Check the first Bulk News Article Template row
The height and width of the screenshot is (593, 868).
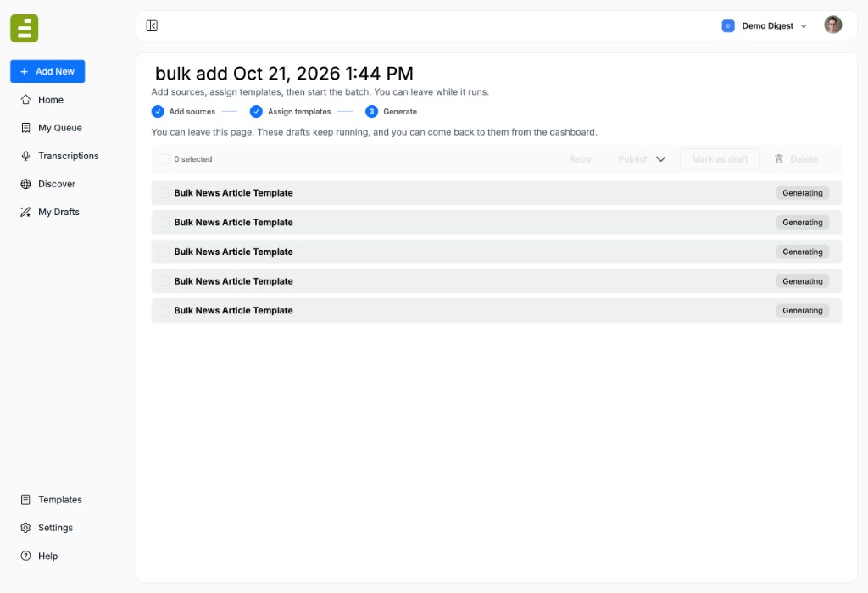coord(164,192)
